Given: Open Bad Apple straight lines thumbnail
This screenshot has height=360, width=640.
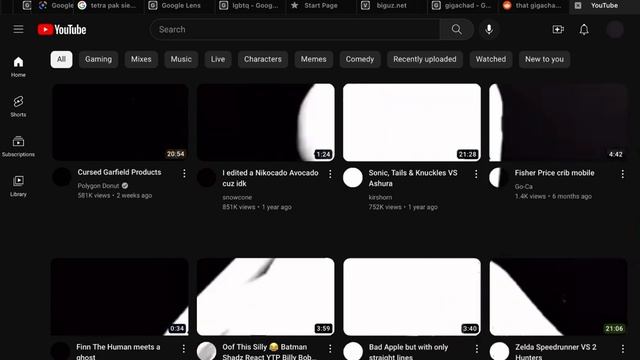Looking at the screenshot, I should pos(412,296).
